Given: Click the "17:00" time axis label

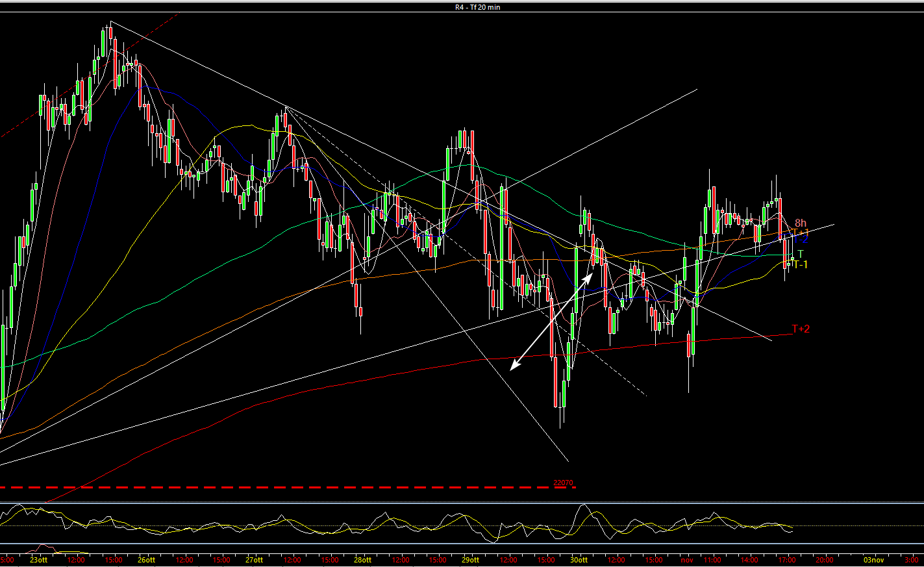Looking at the screenshot, I should click(x=787, y=559).
